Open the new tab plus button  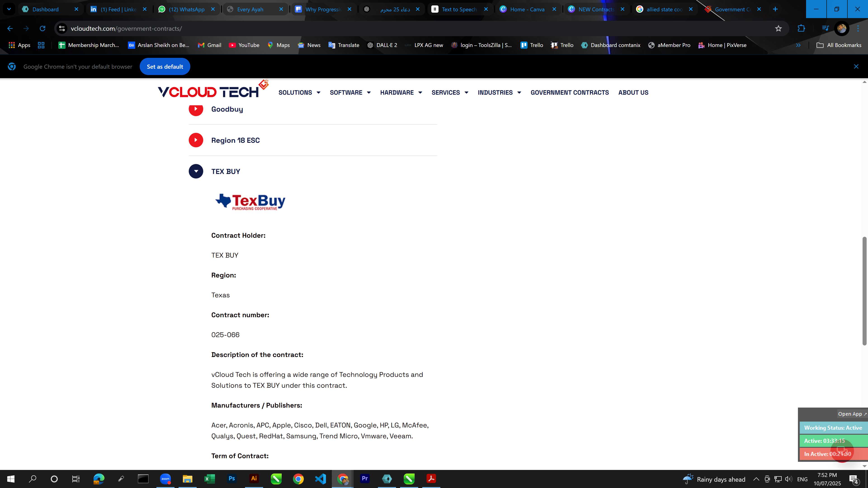click(775, 9)
